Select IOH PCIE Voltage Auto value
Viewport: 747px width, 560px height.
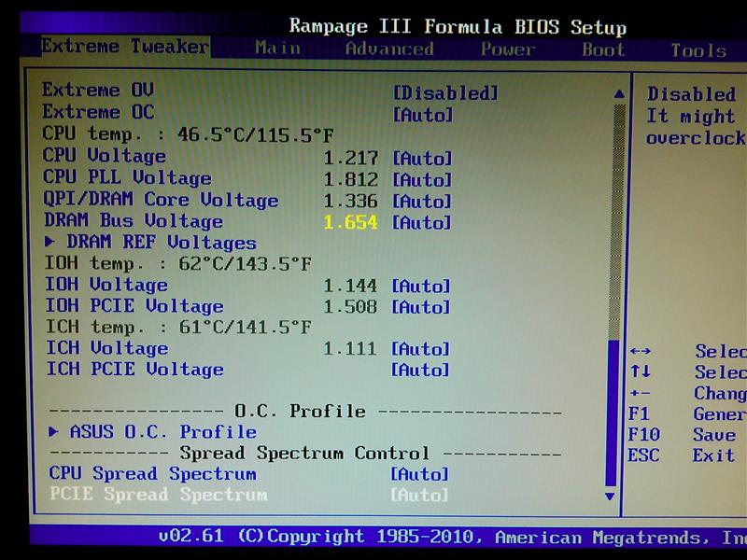(420, 307)
